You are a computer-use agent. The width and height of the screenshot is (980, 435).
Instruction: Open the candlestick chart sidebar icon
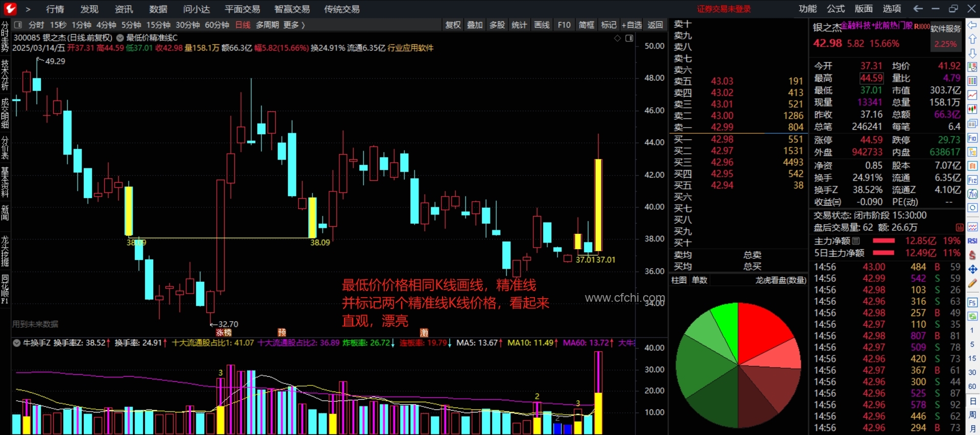(x=972, y=109)
